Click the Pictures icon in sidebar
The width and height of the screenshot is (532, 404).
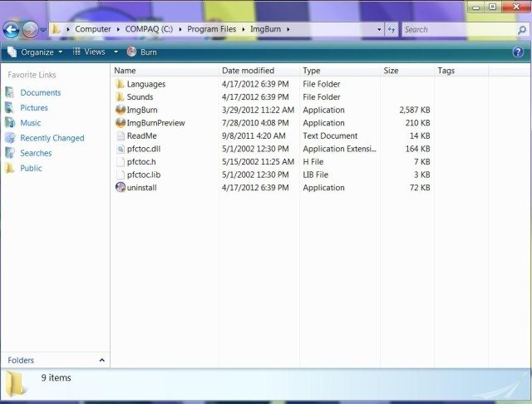point(10,107)
